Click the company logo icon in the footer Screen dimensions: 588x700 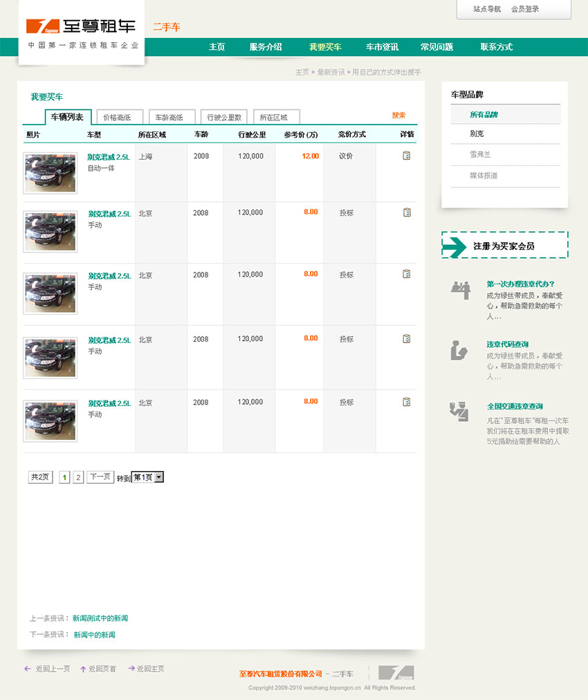point(396,671)
